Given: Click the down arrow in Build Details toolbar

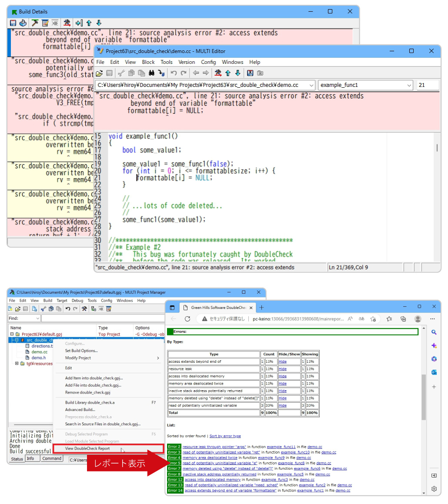Looking at the screenshot, I should [x=99, y=23].
